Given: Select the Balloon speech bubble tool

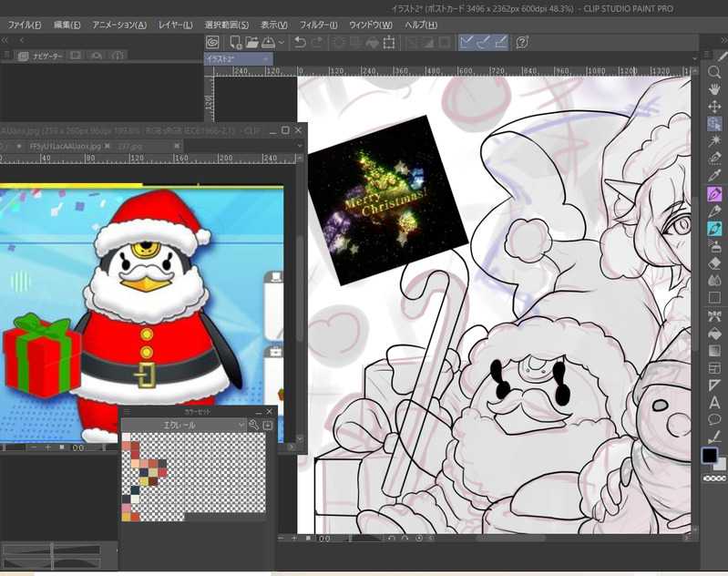Looking at the screenshot, I should 714,420.
